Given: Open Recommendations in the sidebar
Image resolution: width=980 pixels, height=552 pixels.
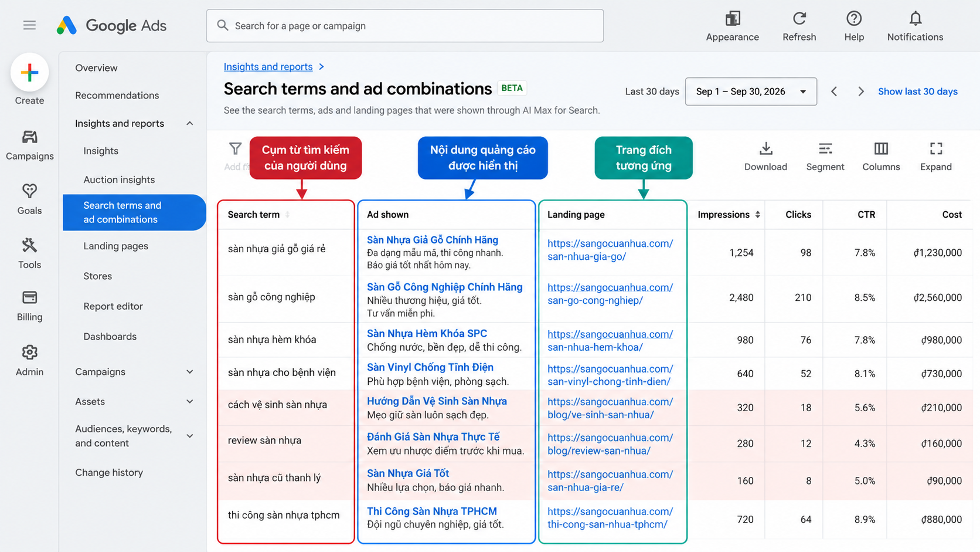Looking at the screenshot, I should tap(117, 95).
